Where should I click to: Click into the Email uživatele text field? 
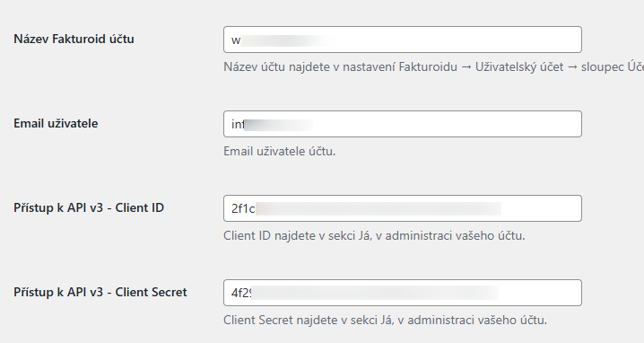pyautogui.click(x=403, y=124)
